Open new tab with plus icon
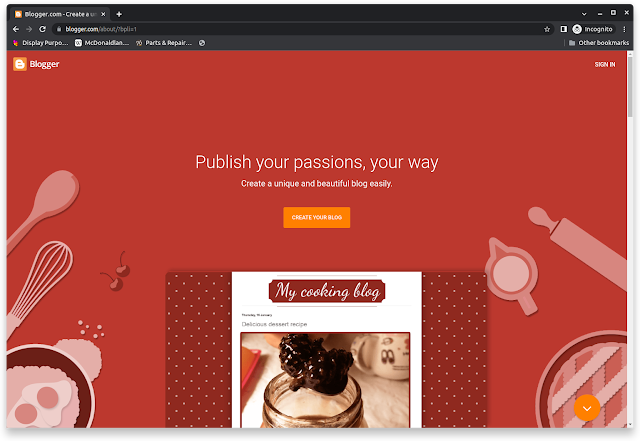This screenshot has height=441, width=640. coord(119,14)
